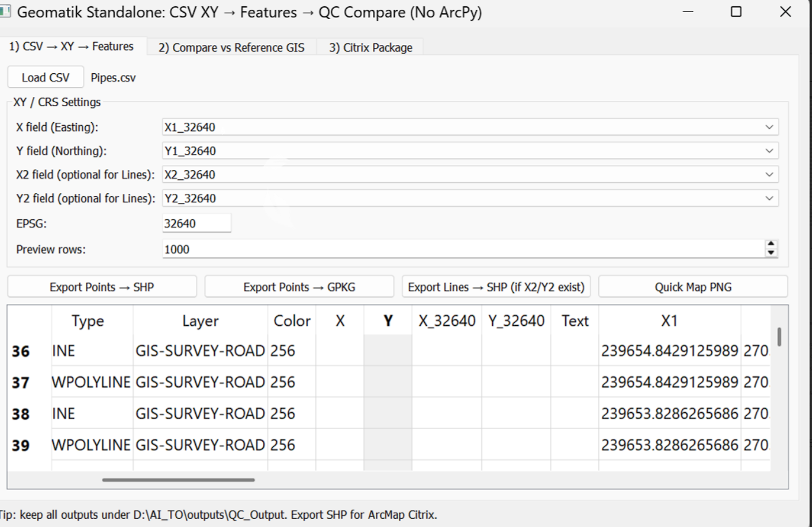Select row header 38
Image resolution: width=812 pixels, height=527 pixels.
tap(21, 413)
